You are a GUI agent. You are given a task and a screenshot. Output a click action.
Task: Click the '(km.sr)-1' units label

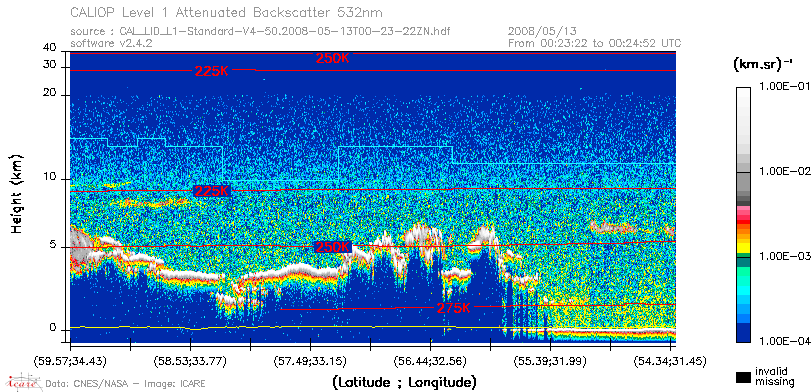click(763, 64)
